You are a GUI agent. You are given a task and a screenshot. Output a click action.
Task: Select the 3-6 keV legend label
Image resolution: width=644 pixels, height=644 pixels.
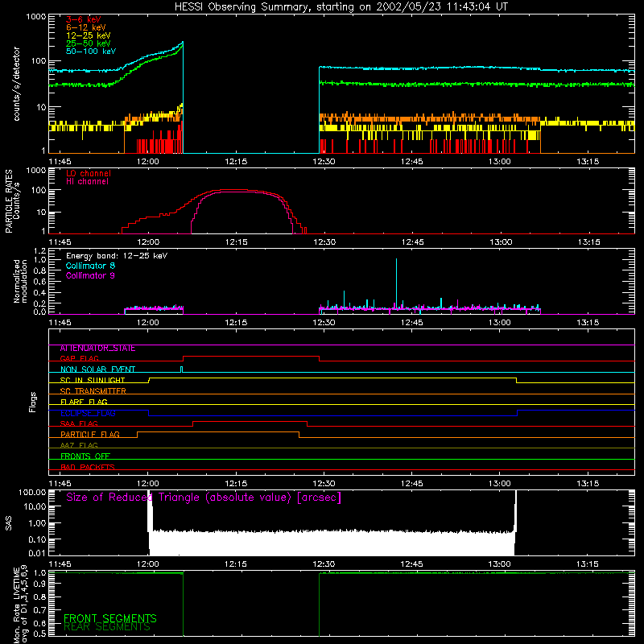point(84,19)
